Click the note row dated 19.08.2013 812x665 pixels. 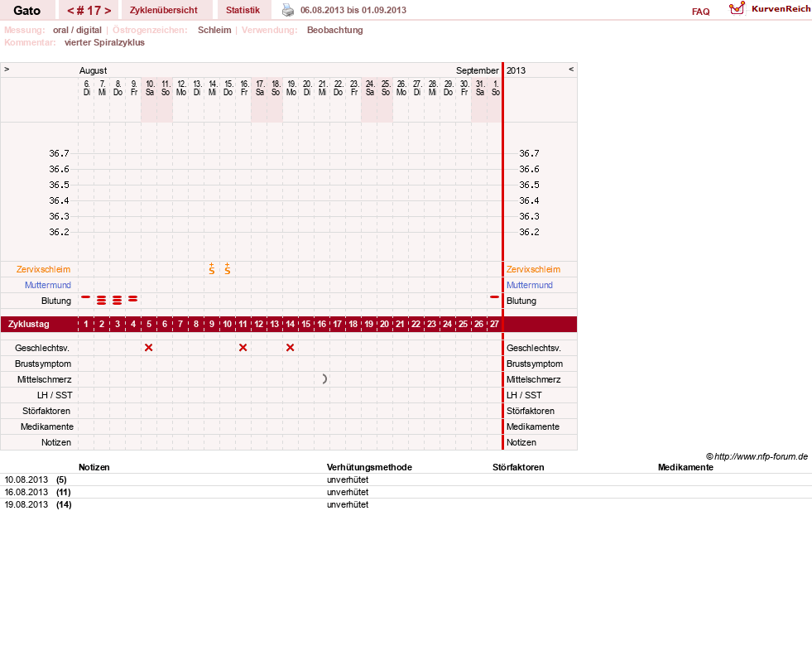pyautogui.click(x=406, y=504)
